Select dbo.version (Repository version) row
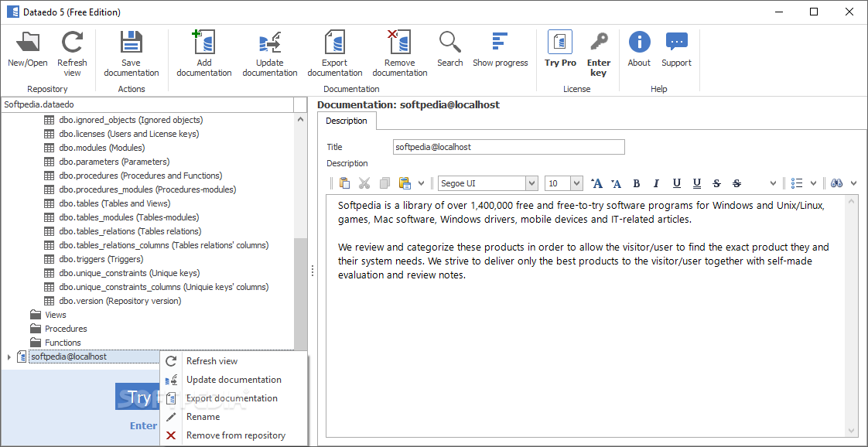The width and height of the screenshot is (868, 447). [x=113, y=301]
